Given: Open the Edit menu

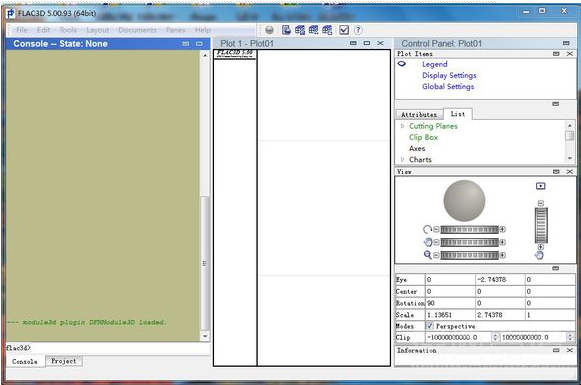Looking at the screenshot, I should (43, 30).
